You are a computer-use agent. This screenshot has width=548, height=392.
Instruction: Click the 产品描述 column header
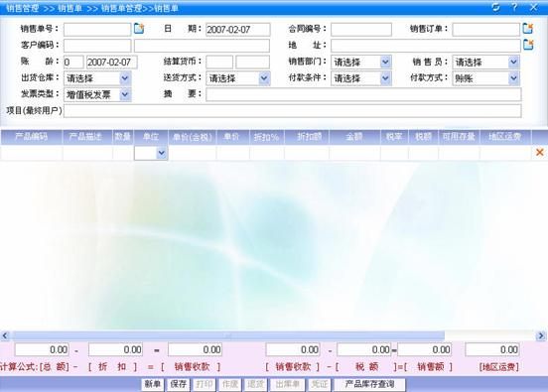click(87, 137)
